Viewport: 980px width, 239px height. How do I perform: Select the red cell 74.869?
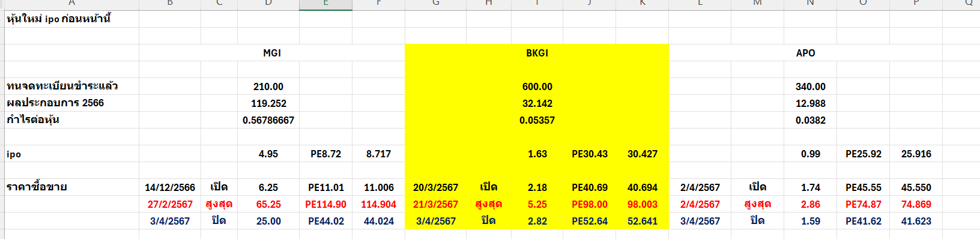(x=916, y=204)
